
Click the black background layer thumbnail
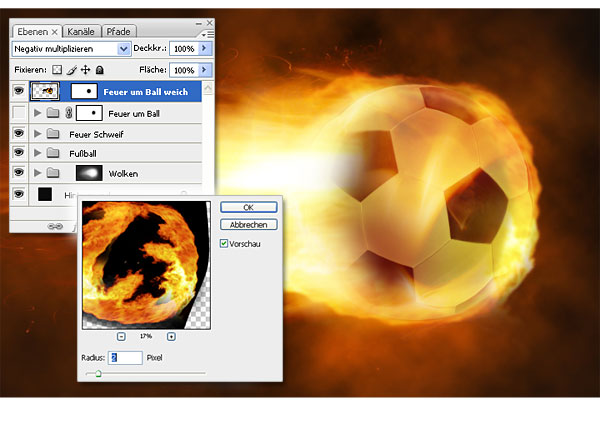[x=45, y=194]
